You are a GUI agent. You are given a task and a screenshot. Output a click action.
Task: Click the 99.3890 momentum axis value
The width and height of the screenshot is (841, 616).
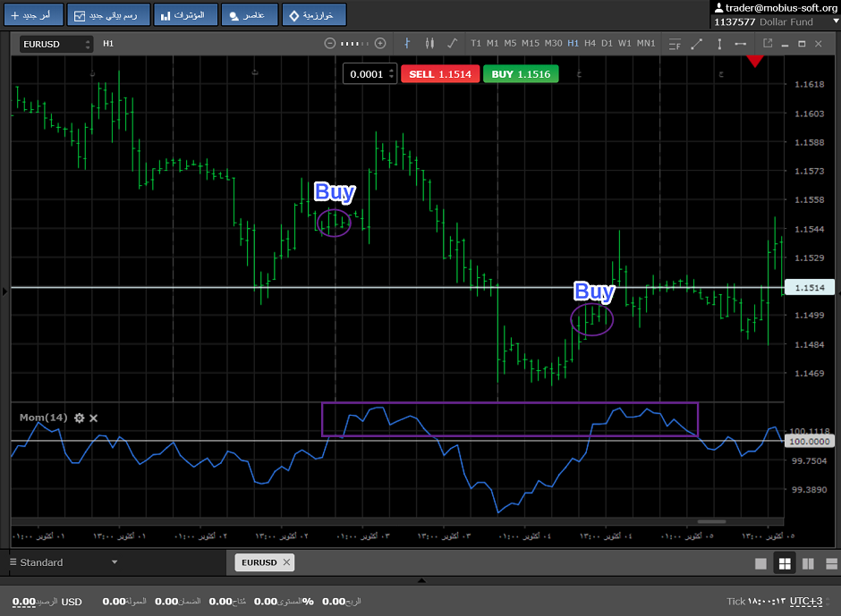coord(810,489)
